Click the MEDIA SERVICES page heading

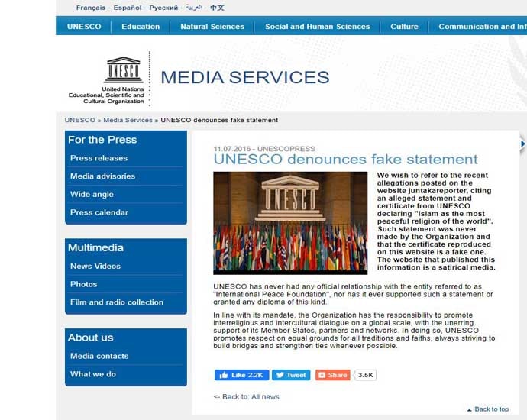(245, 77)
